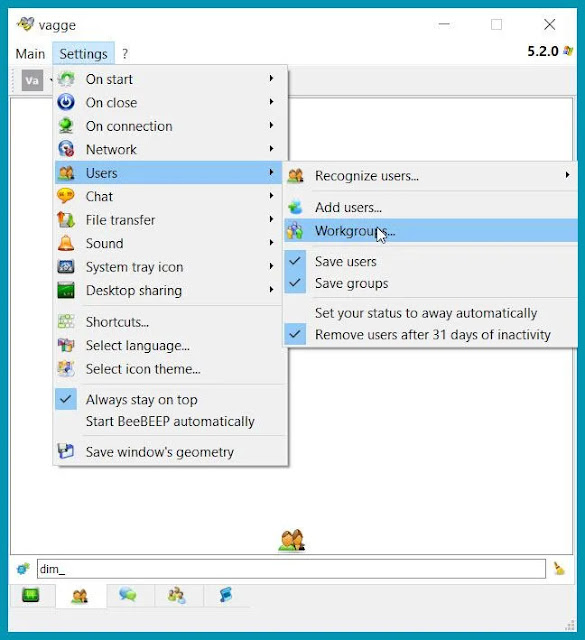Click Save window's geometry
Image resolution: width=585 pixels, height=640 pixels.
pos(170,451)
